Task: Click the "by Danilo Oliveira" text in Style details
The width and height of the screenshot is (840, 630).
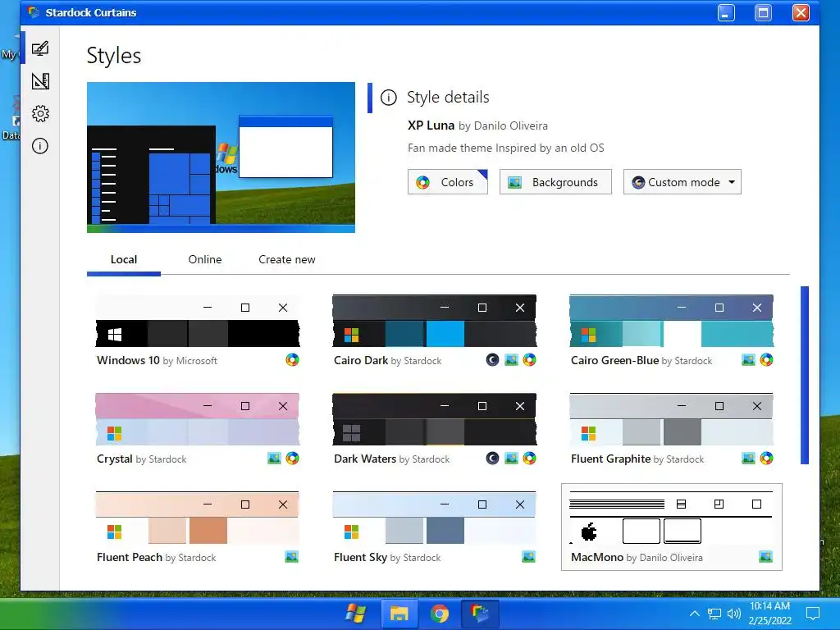Action: [503, 126]
